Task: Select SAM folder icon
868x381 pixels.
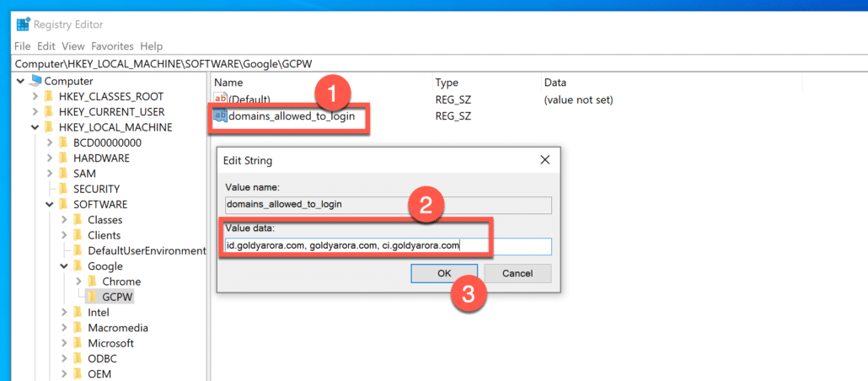Action: 64,174
